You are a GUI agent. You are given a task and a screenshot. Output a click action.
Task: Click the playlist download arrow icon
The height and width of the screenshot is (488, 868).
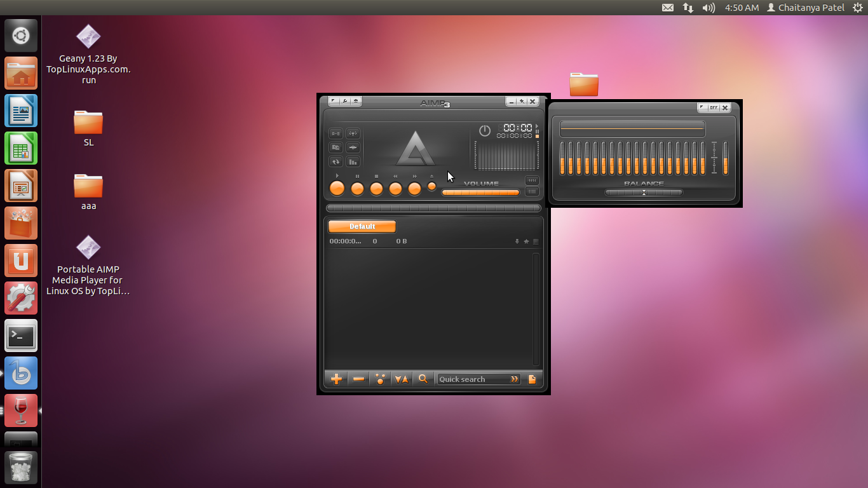(x=517, y=241)
